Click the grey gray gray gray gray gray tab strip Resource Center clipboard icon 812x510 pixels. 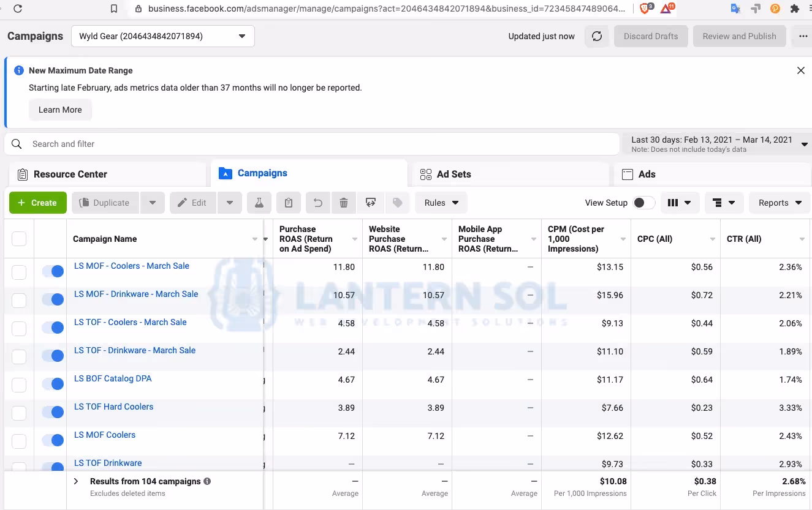click(23, 174)
